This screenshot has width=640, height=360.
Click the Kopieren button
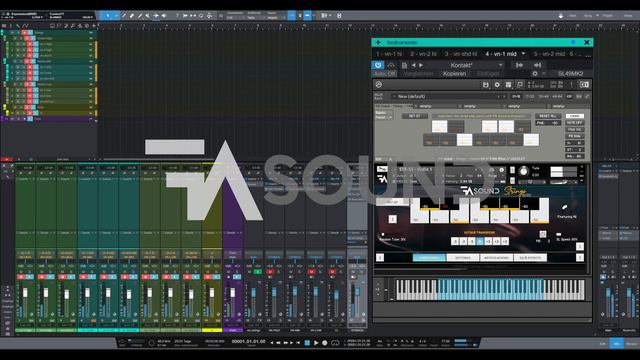coord(454,74)
